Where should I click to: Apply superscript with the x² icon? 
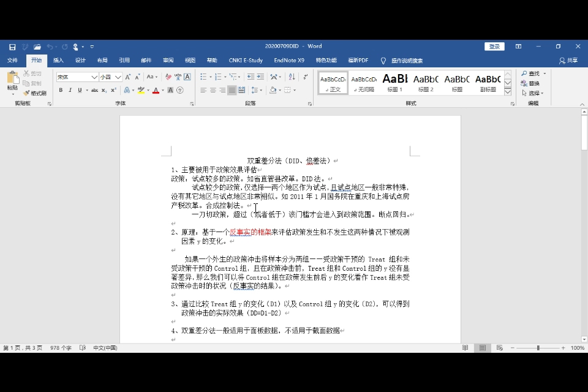[x=113, y=90]
